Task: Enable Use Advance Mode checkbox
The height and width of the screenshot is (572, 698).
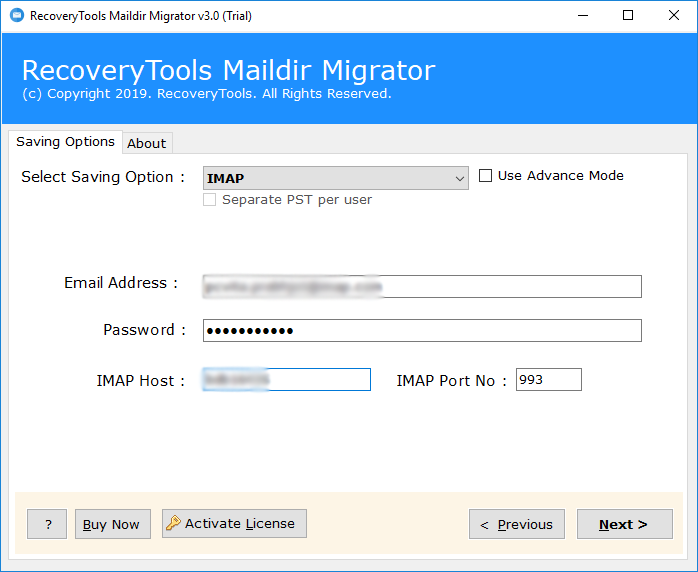Action: pos(485,175)
